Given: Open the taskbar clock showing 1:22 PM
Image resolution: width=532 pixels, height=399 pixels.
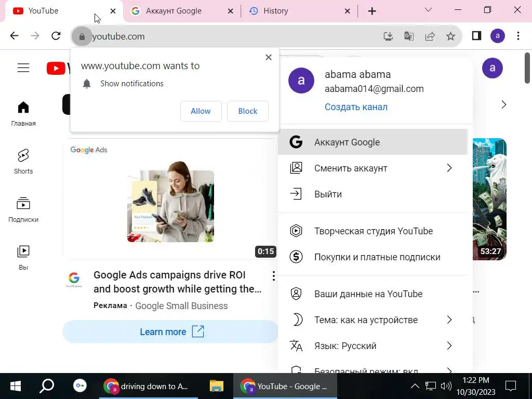Looking at the screenshot, I should [476, 386].
